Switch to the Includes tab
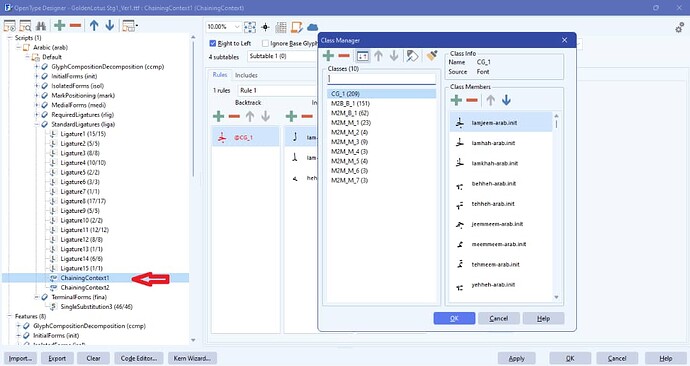690x366 pixels. pos(246,75)
